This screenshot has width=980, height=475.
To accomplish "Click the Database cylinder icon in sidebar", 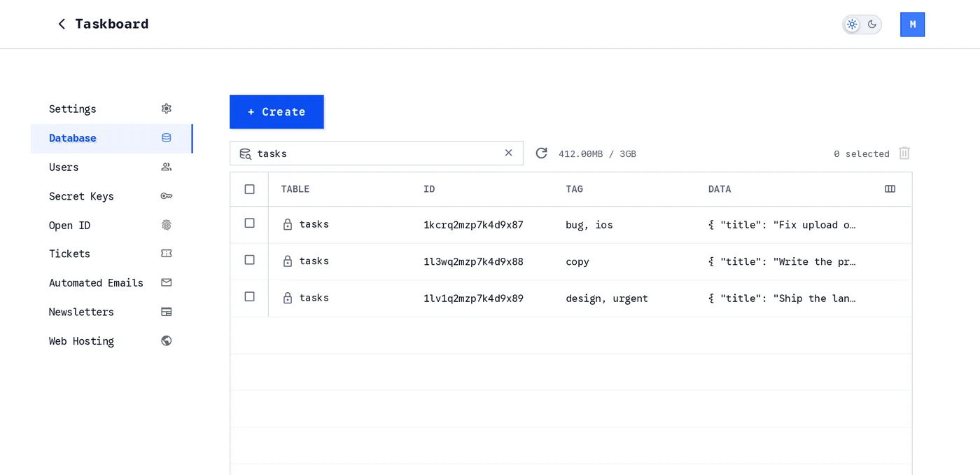I will [x=166, y=138].
